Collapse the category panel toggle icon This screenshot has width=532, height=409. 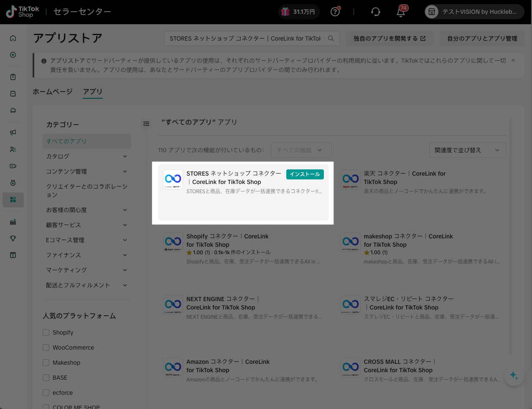click(x=146, y=124)
